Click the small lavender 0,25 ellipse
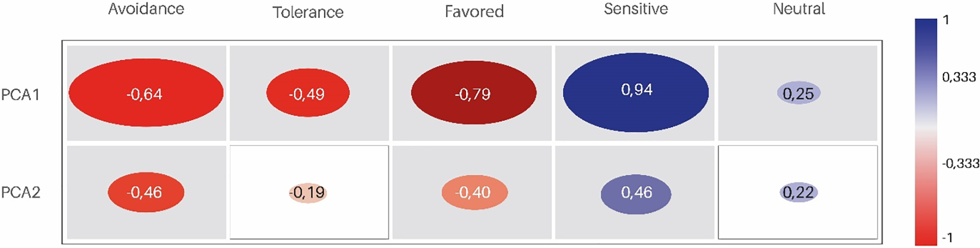This screenshot has width=980, height=248. tap(798, 94)
